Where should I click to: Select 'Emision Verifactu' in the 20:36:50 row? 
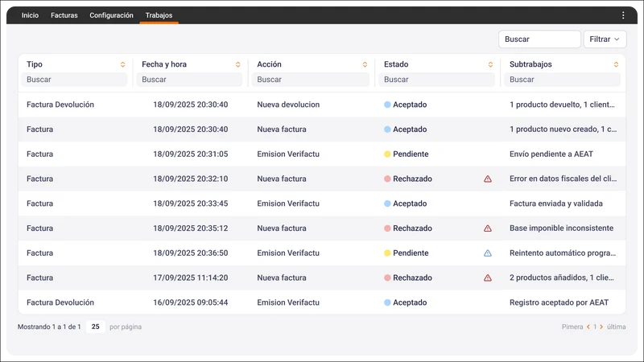tap(288, 253)
